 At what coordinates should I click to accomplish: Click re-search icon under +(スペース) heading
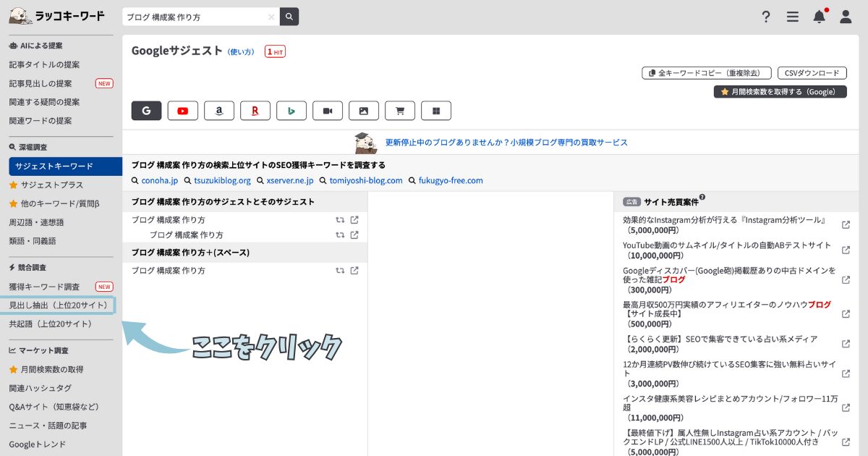point(340,271)
